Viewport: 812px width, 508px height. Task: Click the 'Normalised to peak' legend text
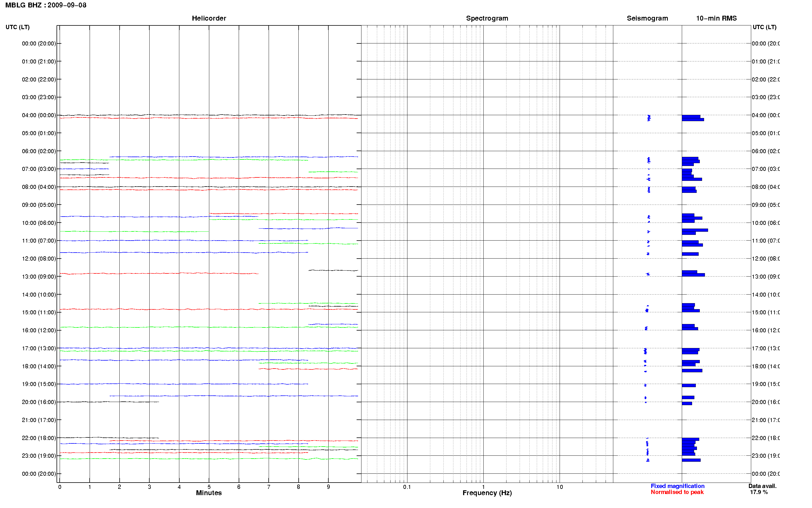(x=677, y=492)
